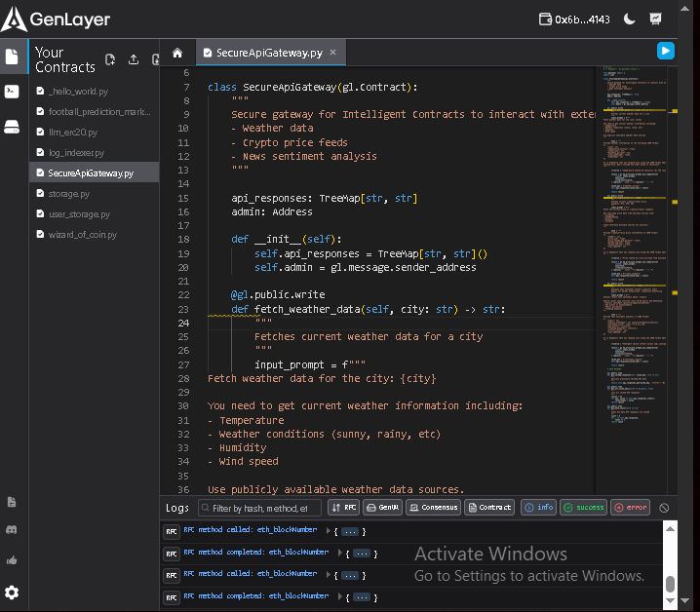Toggle the info log level filter
700x612 pixels.
click(x=538, y=508)
